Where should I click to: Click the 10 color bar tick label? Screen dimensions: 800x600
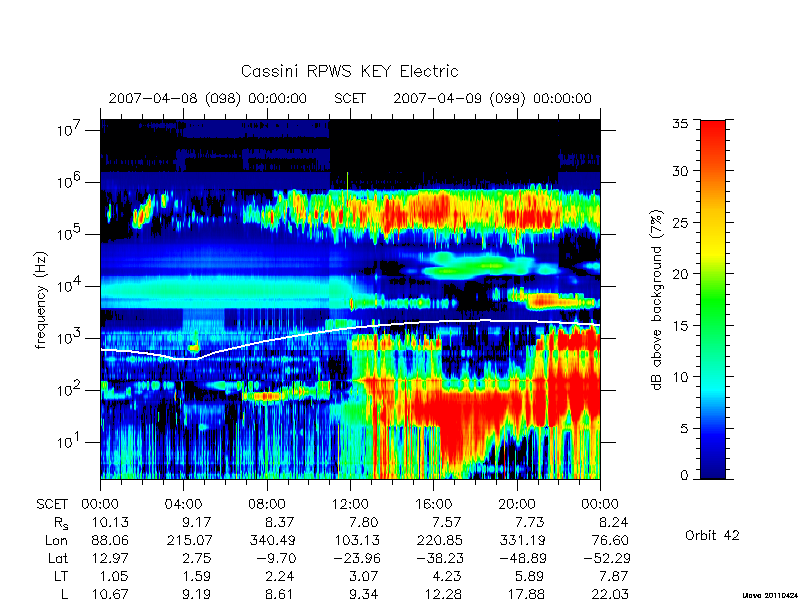point(680,377)
